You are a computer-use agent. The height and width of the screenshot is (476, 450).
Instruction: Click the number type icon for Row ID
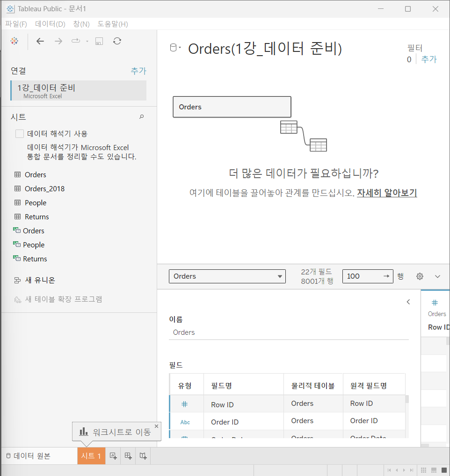[x=185, y=404]
